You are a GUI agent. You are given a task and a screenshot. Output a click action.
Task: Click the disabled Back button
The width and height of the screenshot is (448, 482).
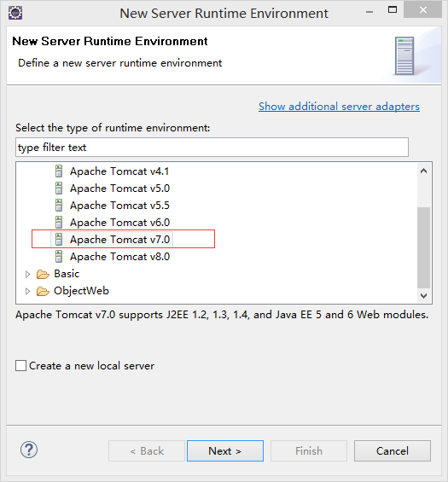(x=147, y=451)
